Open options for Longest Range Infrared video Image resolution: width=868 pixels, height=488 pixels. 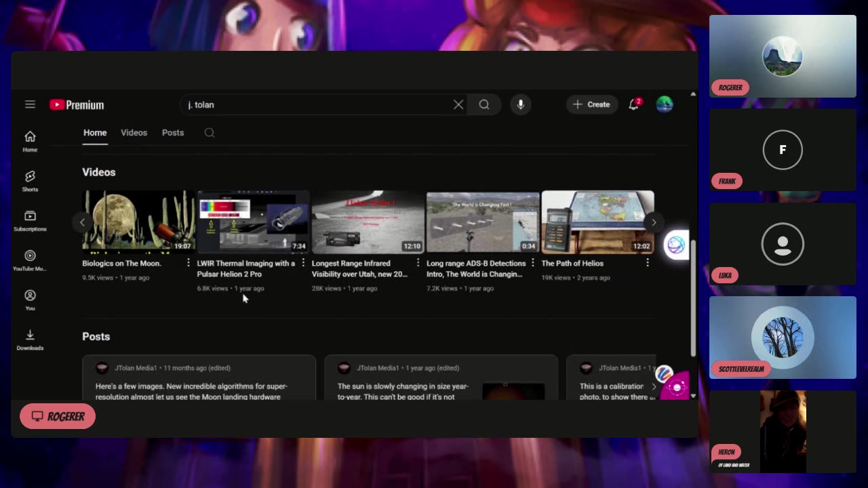[x=418, y=263]
